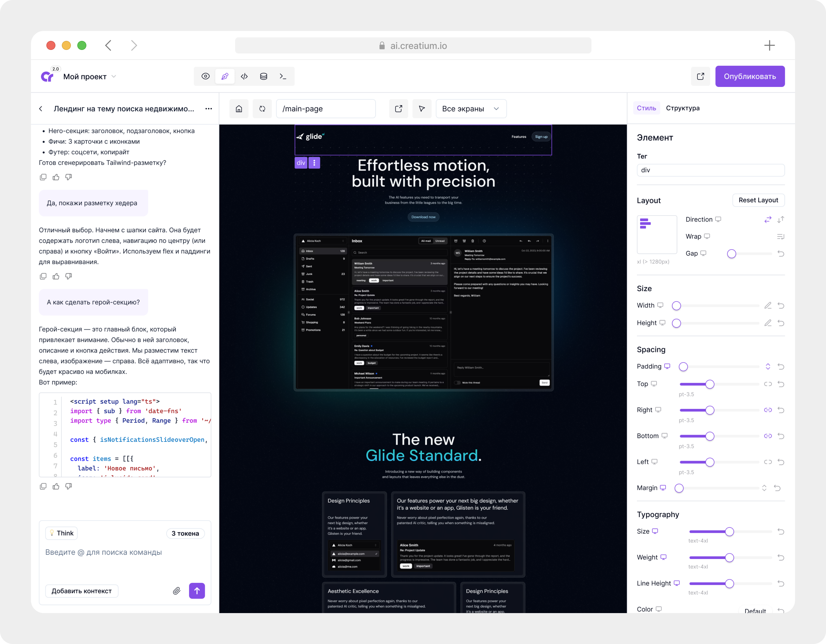Reload the page preview
Screen dimensions: 826x644
click(262, 109)
